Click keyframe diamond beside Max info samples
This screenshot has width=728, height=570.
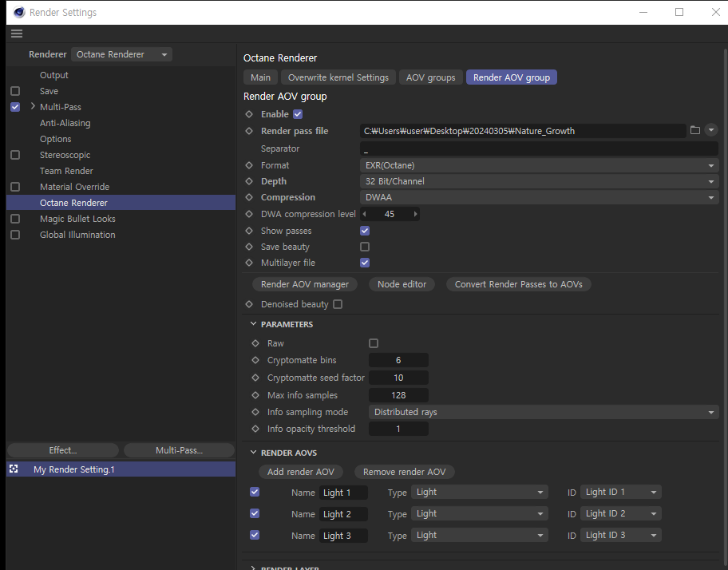(255, 395)
